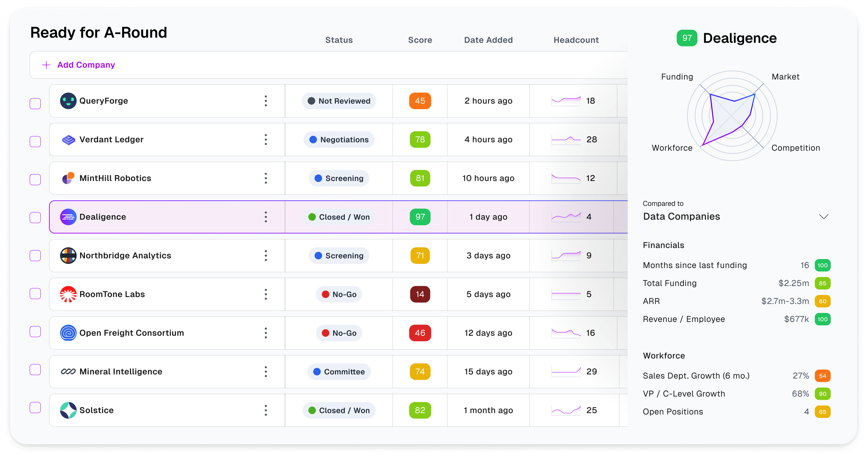
Task: Open the Northbridge Analytics company name
Action: pos(125,255)
